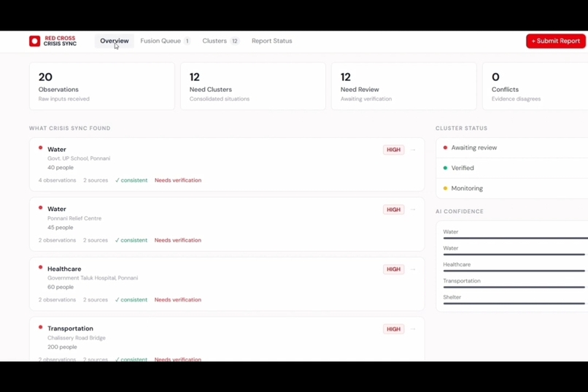Click the red dot beside Healthcare cluster
This screenshot has width=588, height=392.
point(41,267)
